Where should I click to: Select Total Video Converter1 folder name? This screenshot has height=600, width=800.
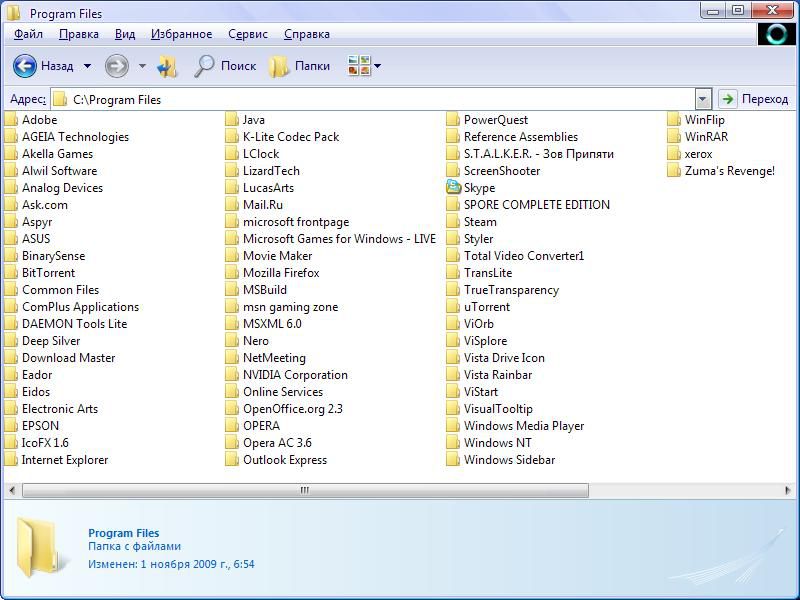(524, 256)
